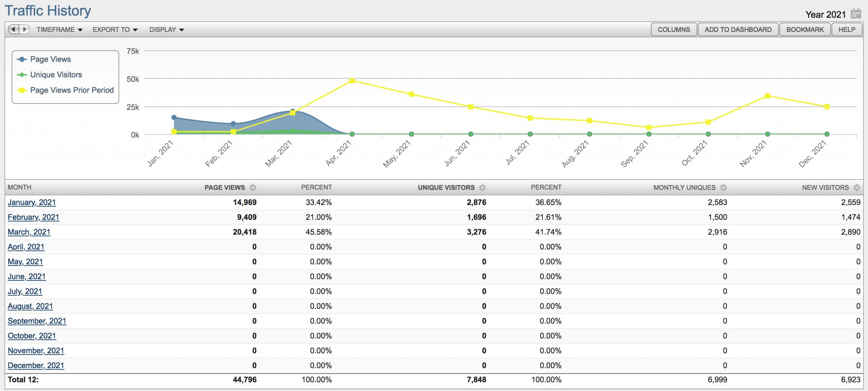Open the January, 2021 link

[32, 202]
